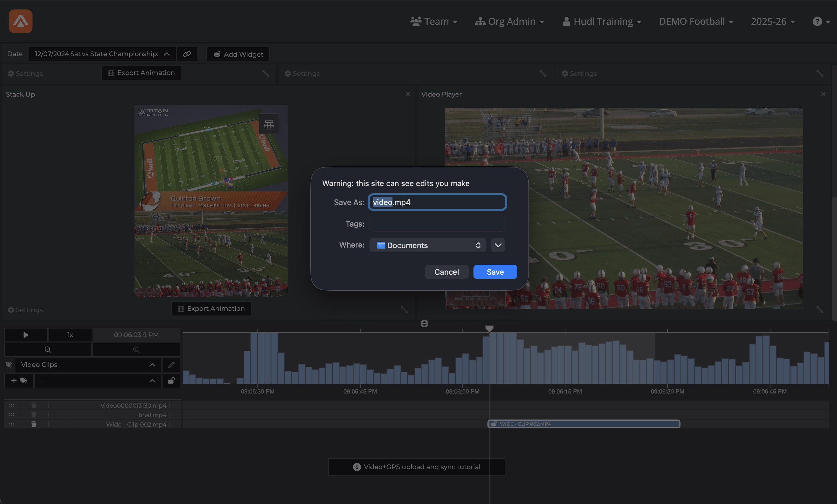Click the tag icon left of Video Clips

coord(9,365)
